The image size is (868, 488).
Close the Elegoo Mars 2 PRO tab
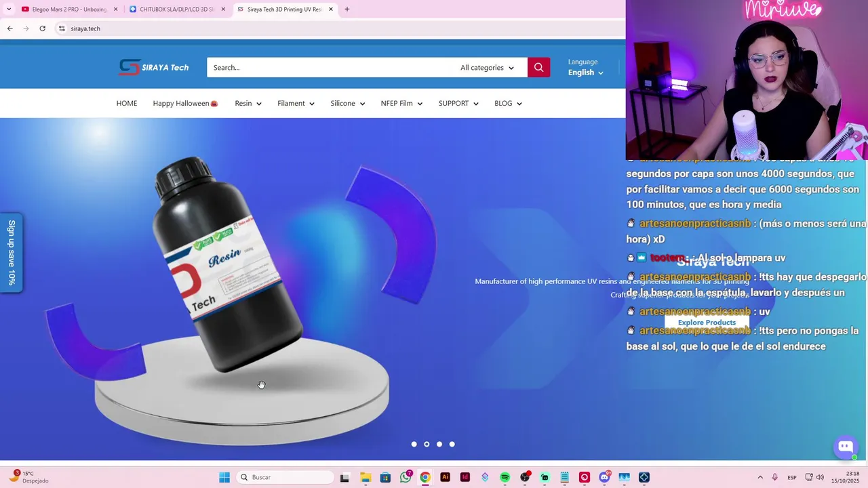[115, 9]
